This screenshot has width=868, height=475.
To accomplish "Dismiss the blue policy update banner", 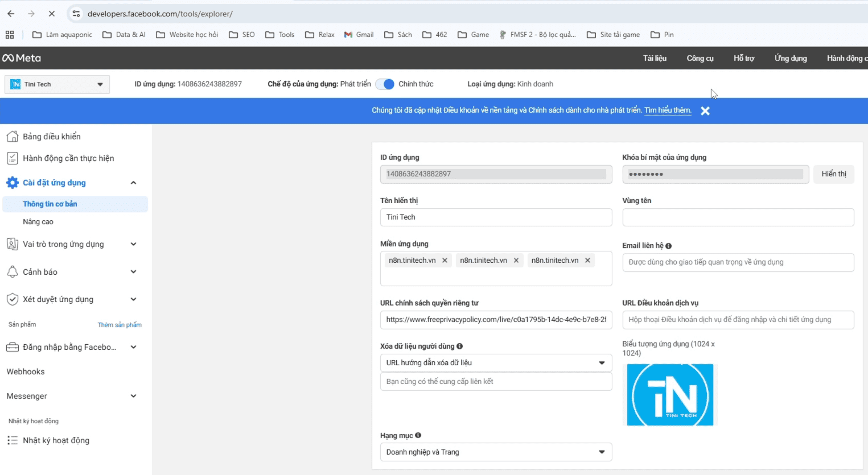I will [705, 111].
